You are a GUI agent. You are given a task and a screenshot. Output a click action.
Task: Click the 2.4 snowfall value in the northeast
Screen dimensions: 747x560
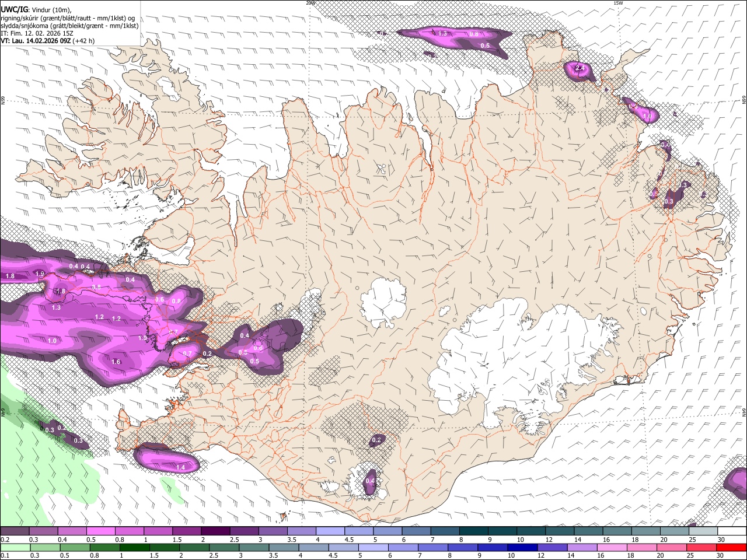pyautogui.click(x=580, y=68)
